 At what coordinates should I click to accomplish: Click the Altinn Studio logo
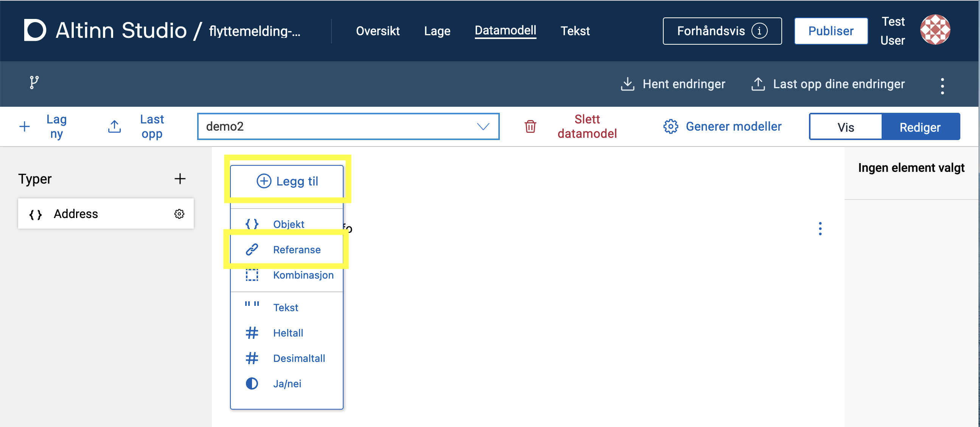click(35, 30)
